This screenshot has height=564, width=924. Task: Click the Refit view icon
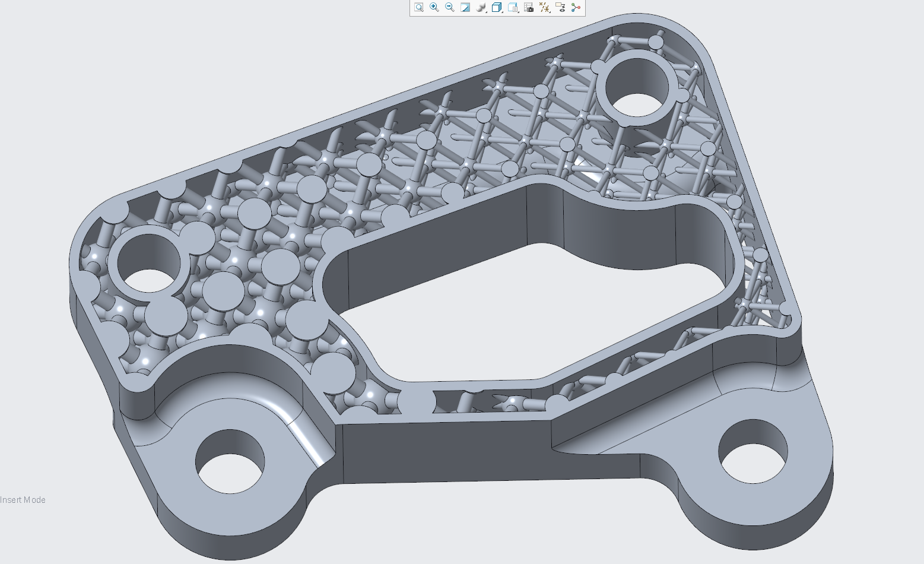click(419, 8)
